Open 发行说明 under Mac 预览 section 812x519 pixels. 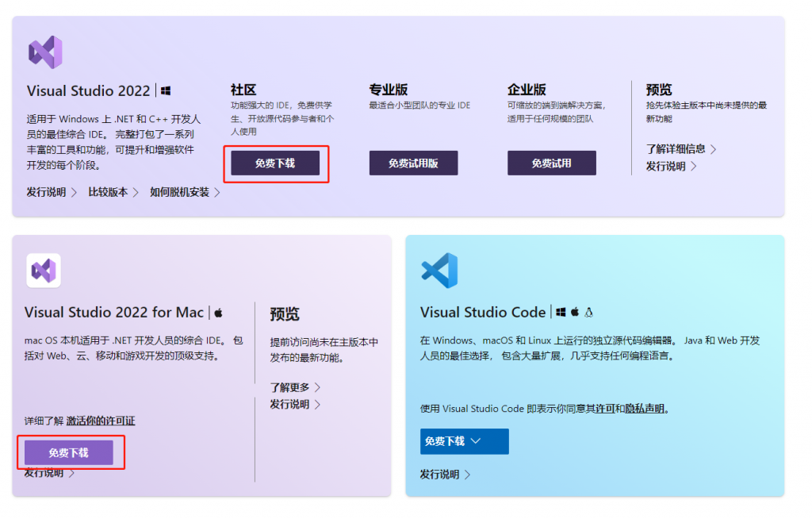(295, 405)
